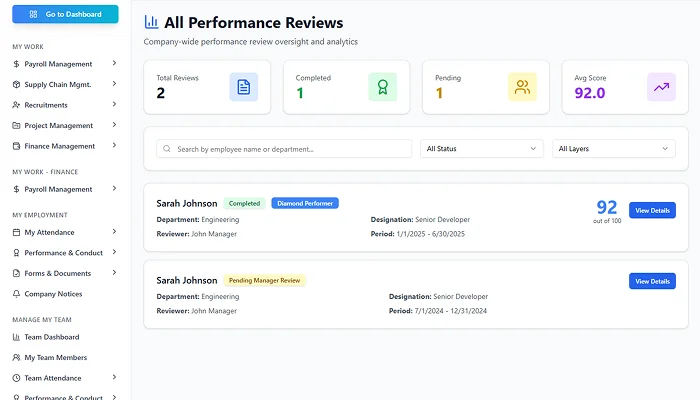Expand the Supply Chain Mgmt. submenu

point(114,84)
